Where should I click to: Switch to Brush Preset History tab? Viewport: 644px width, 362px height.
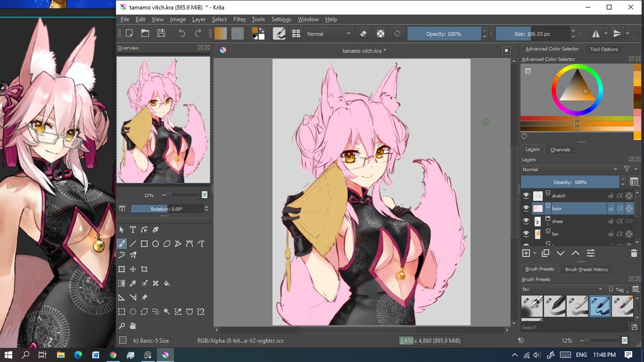pos(586,269)
